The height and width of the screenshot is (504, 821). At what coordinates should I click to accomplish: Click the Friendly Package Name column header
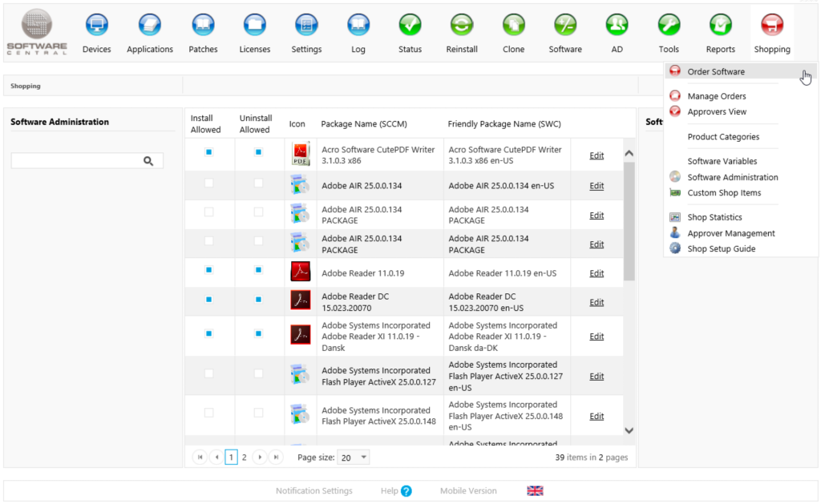point(504,124)
